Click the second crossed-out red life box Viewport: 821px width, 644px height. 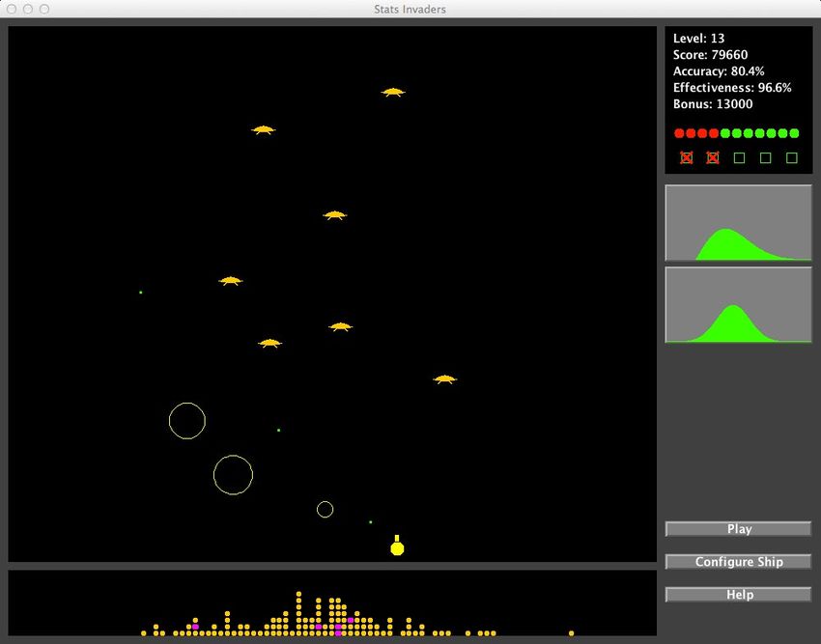[713, 157]
